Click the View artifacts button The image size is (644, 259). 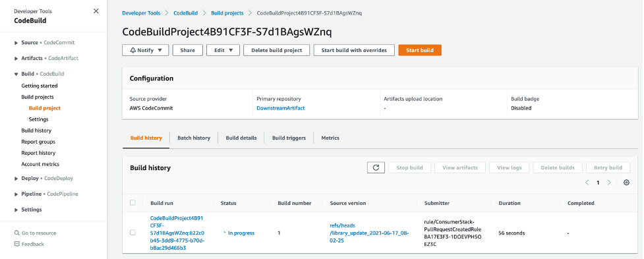(x=460, y=167)
